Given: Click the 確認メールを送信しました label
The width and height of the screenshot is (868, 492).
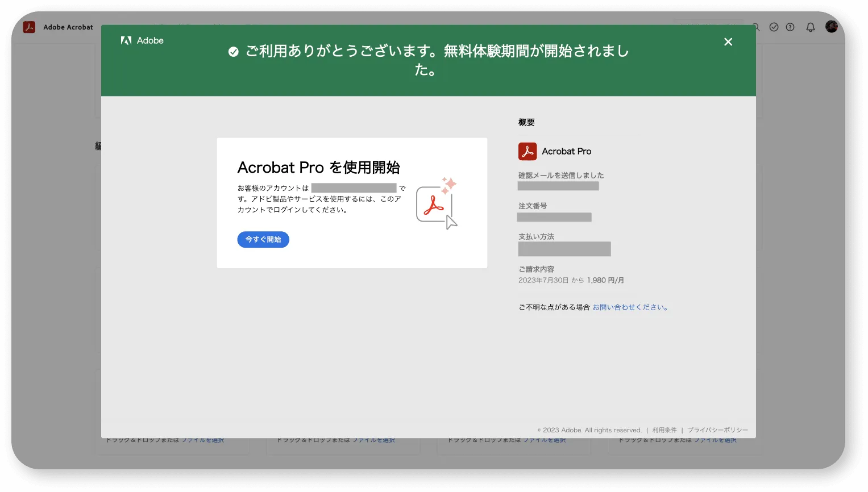Looking at the screenshot, I should [x=561, y=176].
